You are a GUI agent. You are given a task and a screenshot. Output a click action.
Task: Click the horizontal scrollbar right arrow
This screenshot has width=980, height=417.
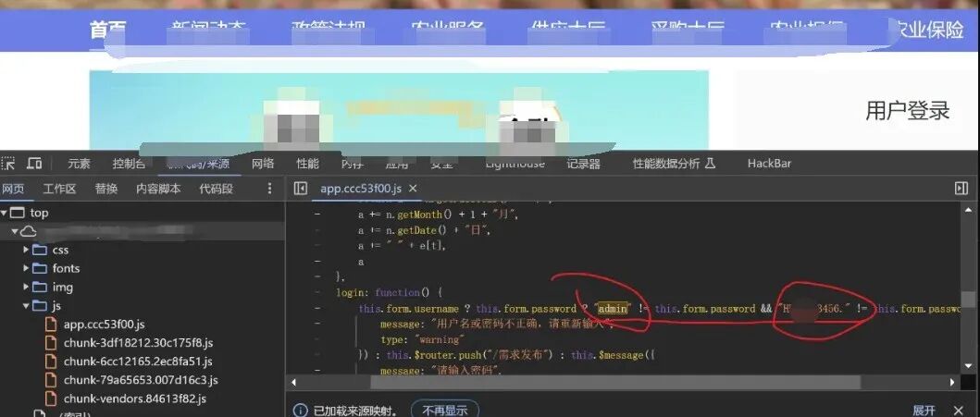tap(952, 382)
